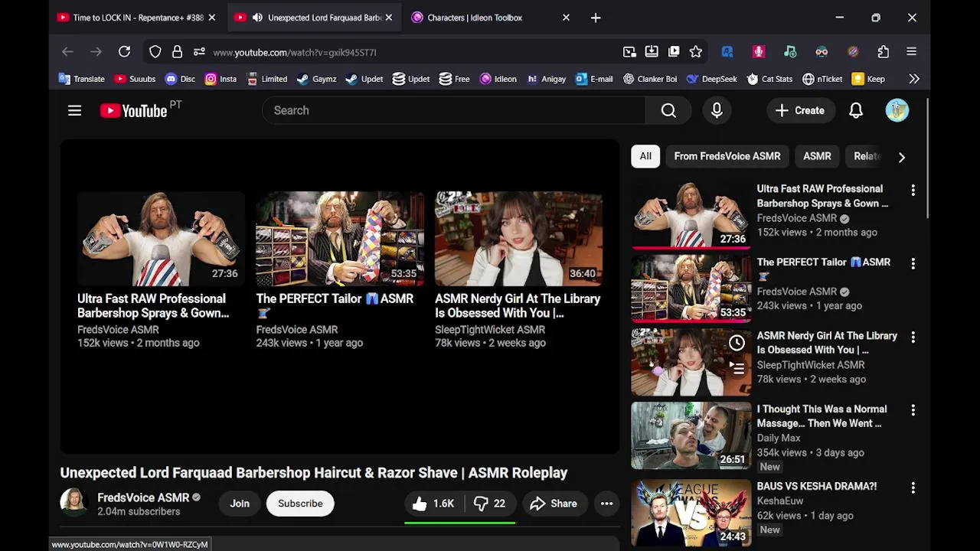
Task: Select the ASMR filter chip
Action: pyautogui.click(x=817, y=156)
